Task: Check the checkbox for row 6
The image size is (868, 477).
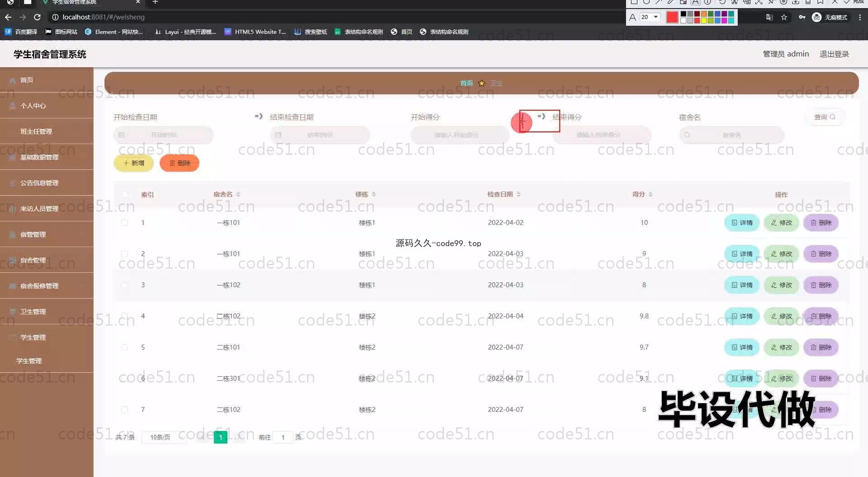Action: 124,379
